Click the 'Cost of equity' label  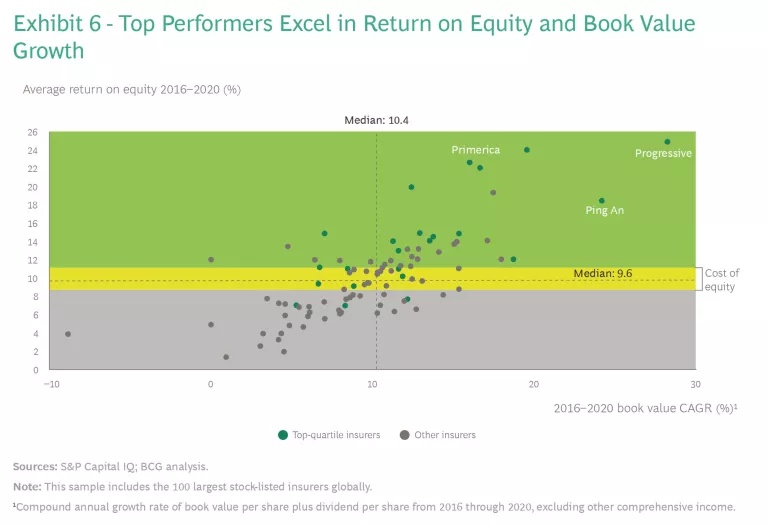[x=721, y=279]
